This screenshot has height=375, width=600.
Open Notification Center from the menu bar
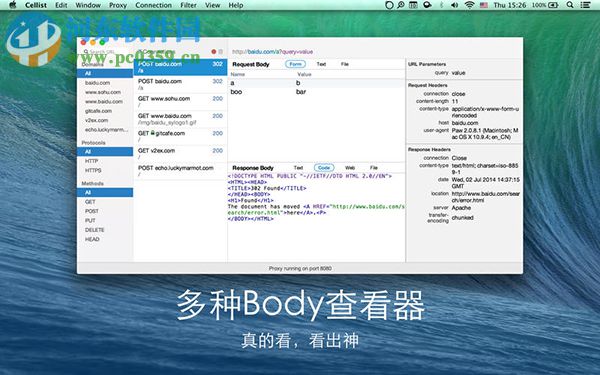(585, 5)
